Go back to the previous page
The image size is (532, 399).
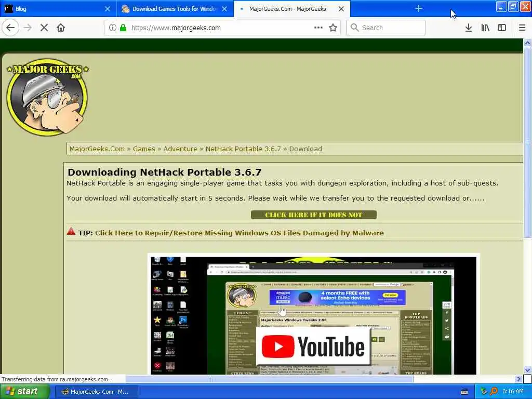(x=10, y=28)
